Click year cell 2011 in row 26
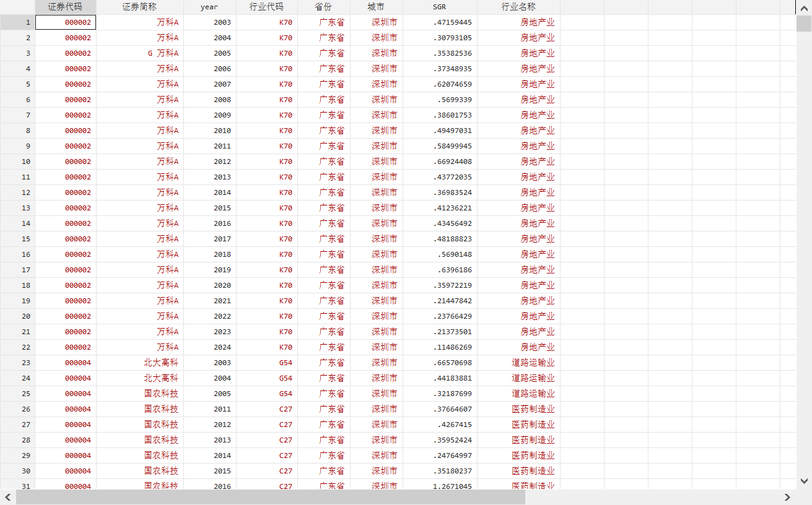Viewport: 812px width, 505px height. pos(210,409)
